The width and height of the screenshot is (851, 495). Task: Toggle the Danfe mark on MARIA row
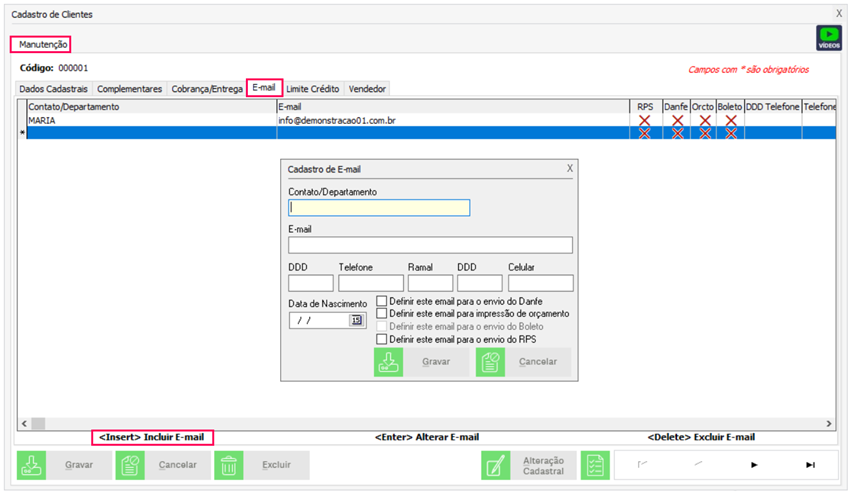coord(677,121)
